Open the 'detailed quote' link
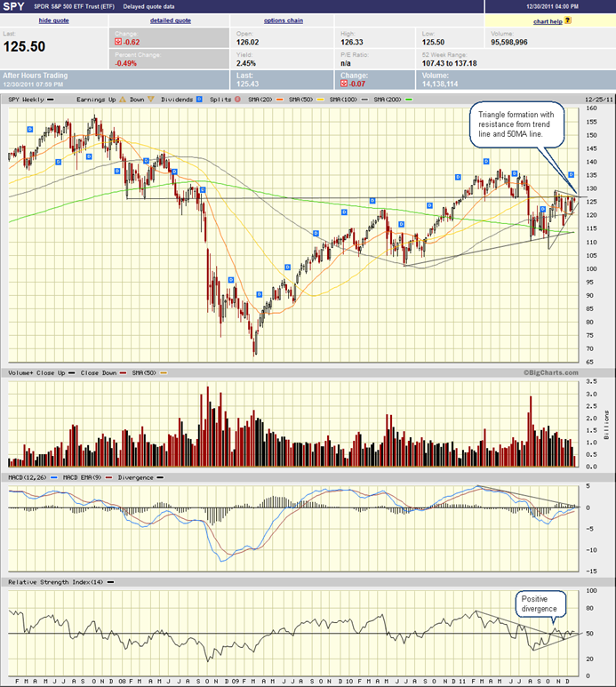The height and width of the screenshot is (687, 616). coord(171,20)
